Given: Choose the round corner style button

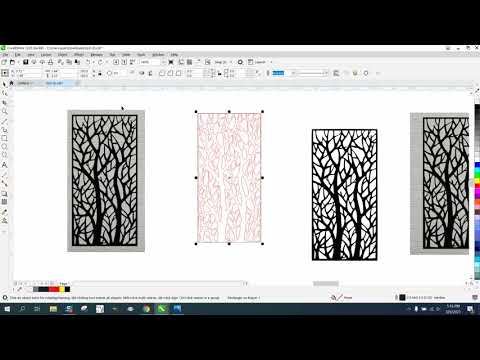Looking at the screenshot, I should coord(162,73).
